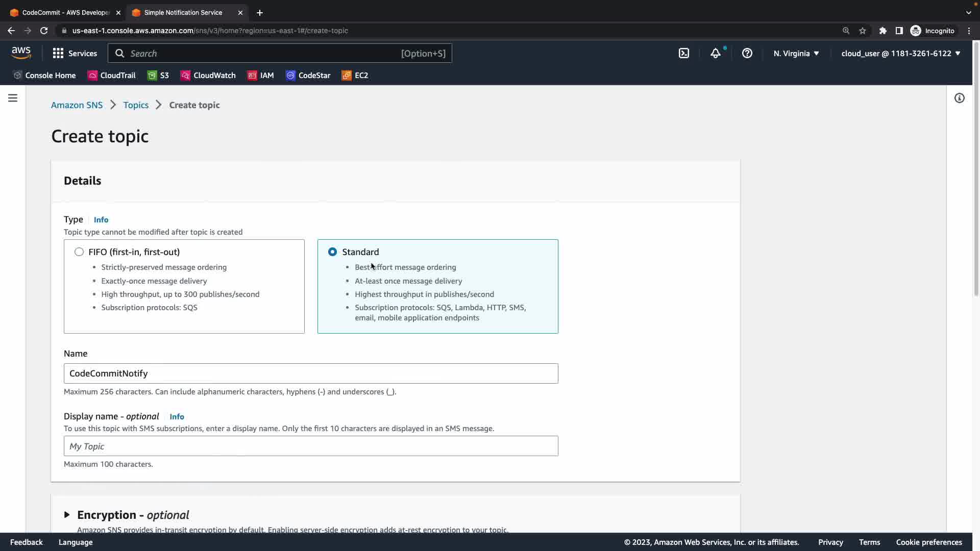Click Topics breadcrumb link
Image resolution: width=980 pixels, height=551 pixels.
tap(136, 105)
